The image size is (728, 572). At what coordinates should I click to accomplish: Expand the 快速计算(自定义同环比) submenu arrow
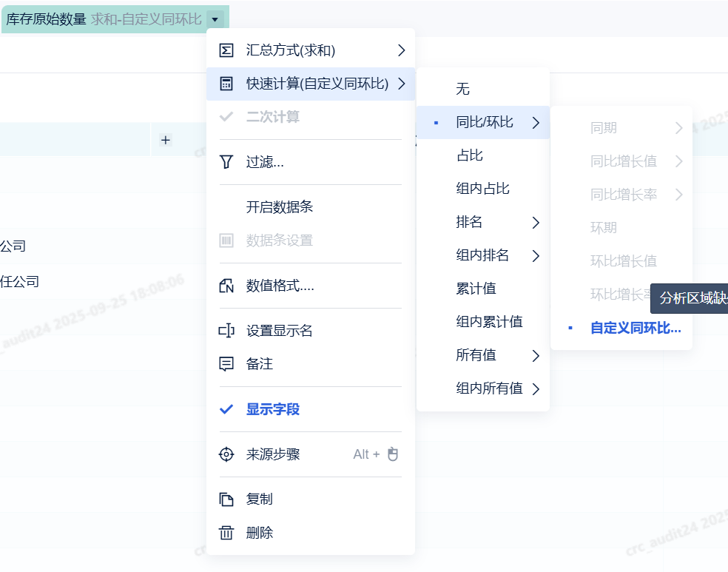(x=402, y=84)
